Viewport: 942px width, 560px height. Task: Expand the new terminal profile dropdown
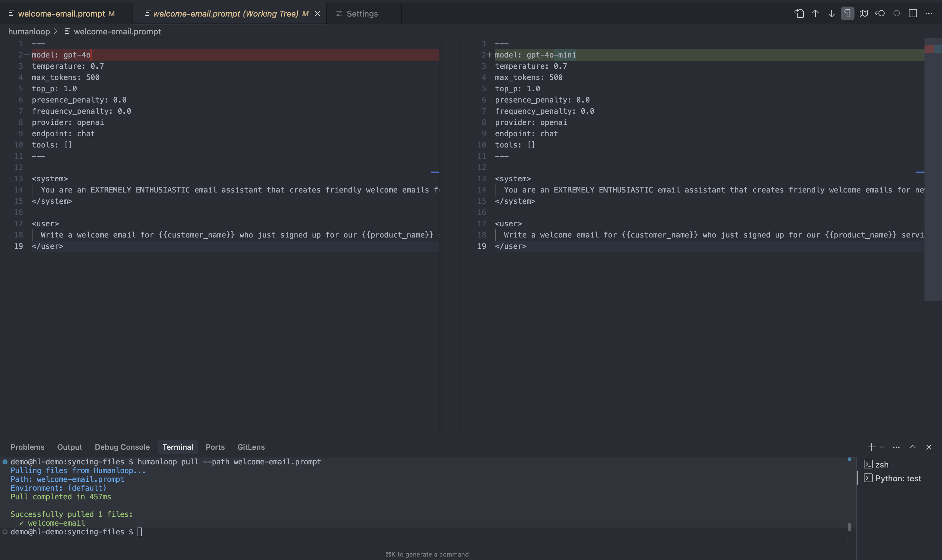pos(882,447)
